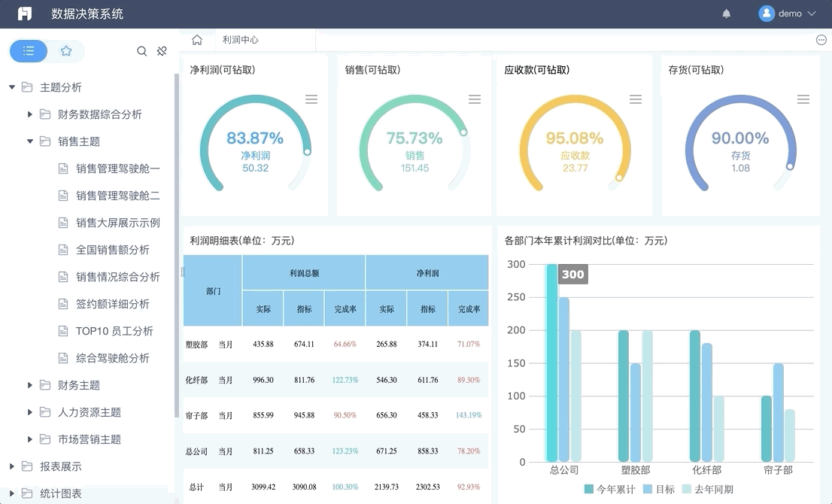Click the unpin sidebar icon

point(162,51)
